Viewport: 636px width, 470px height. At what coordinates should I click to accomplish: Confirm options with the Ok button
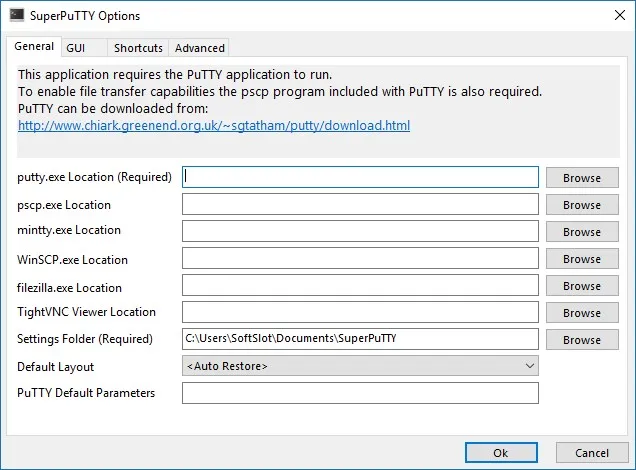[x=501, y=453]
